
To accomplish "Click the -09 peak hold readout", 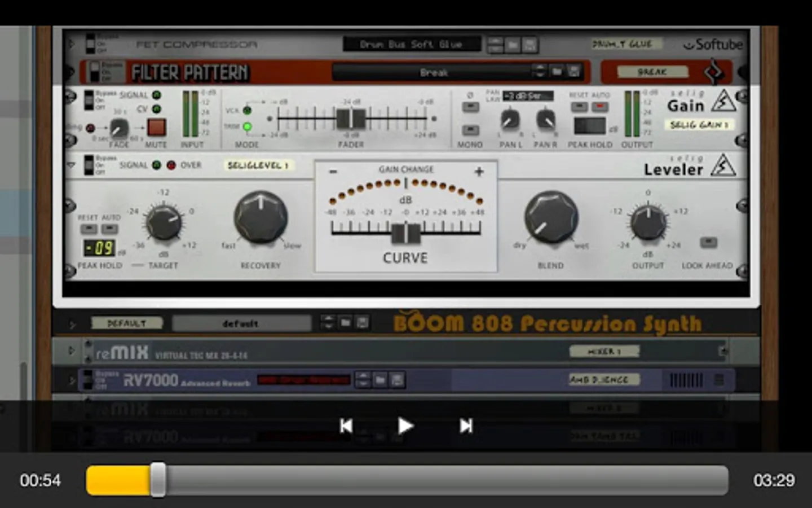I will [99, 248].
